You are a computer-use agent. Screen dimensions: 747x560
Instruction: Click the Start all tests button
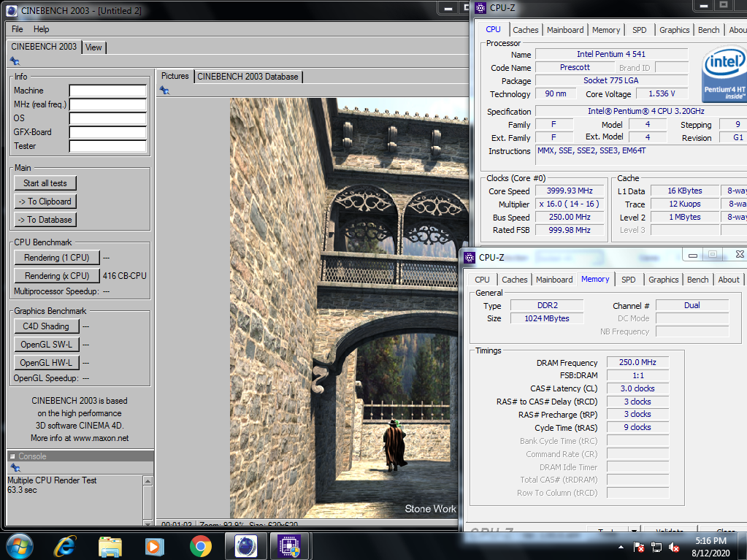point(45,183)
